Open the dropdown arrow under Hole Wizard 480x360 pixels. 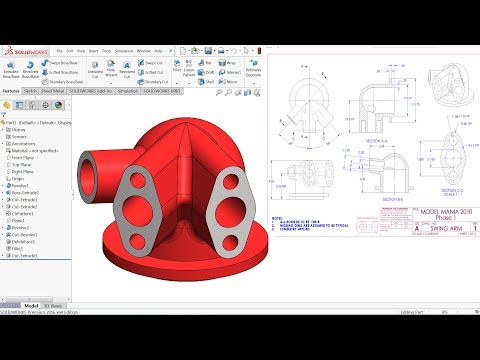(111, 83)
